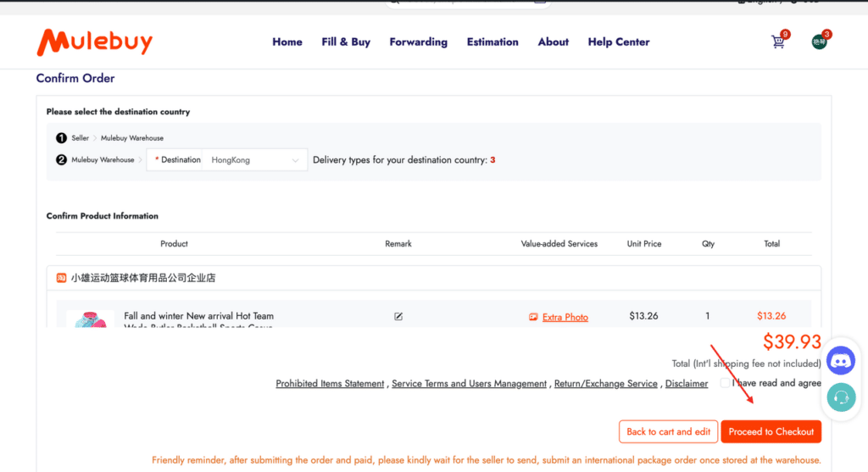Viewport: 868px width, 472px height.
Task: Open the user profile avatar
Action: 820,42
